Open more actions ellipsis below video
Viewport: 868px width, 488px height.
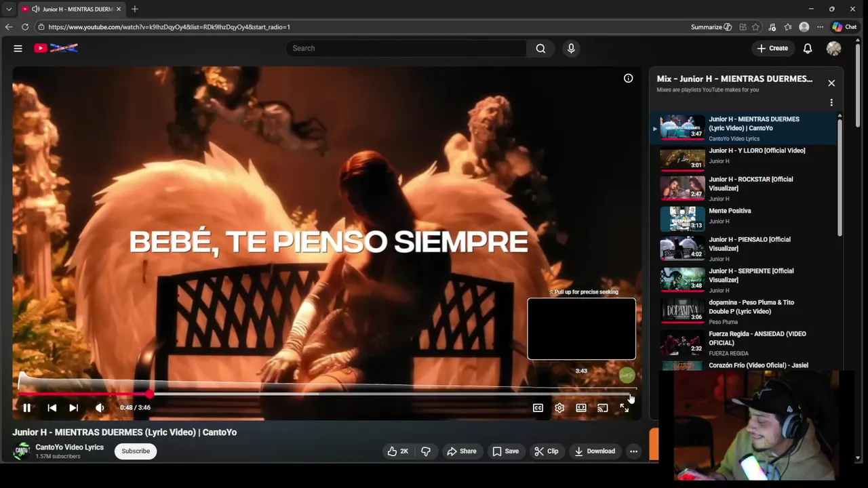[633, 451]
